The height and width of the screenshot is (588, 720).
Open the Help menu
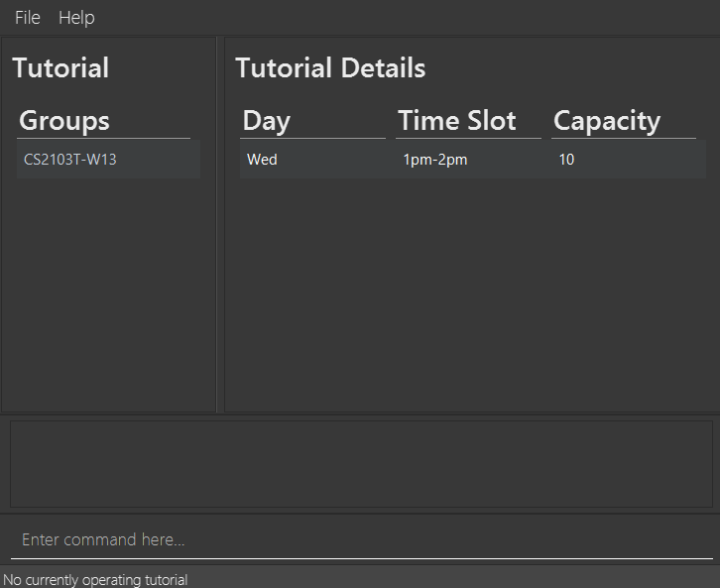76,18
